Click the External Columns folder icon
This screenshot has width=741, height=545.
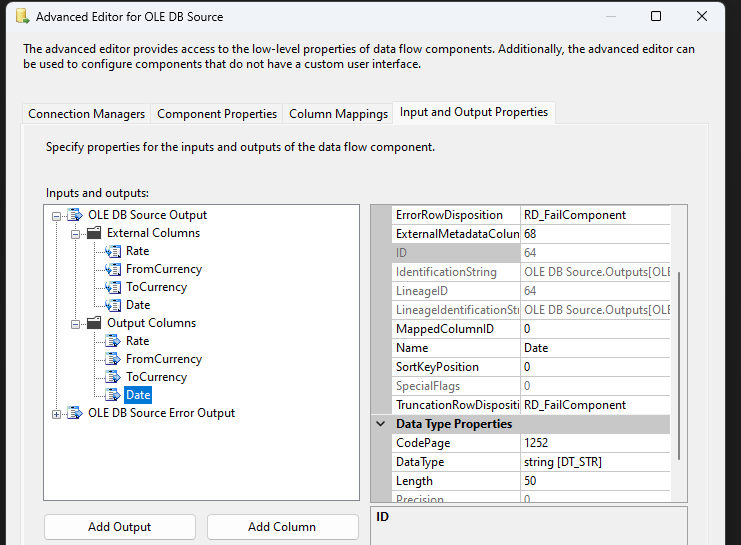pos(94,233)
